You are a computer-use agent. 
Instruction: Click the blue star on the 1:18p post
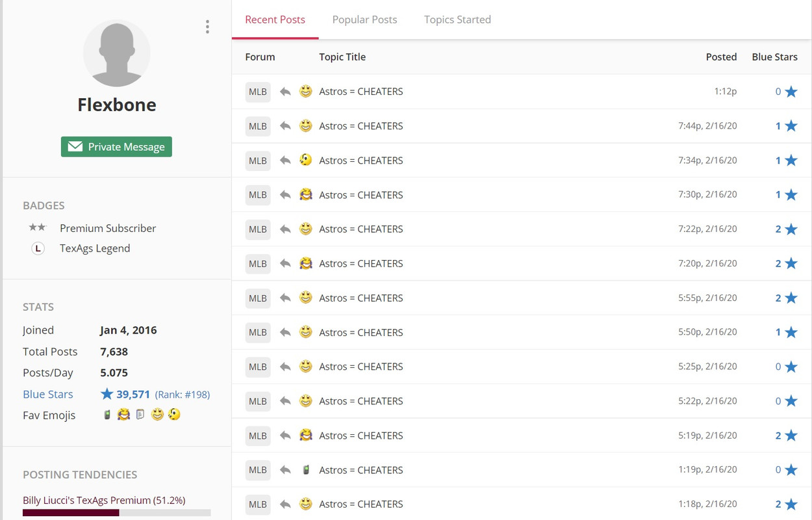(791, 504)
